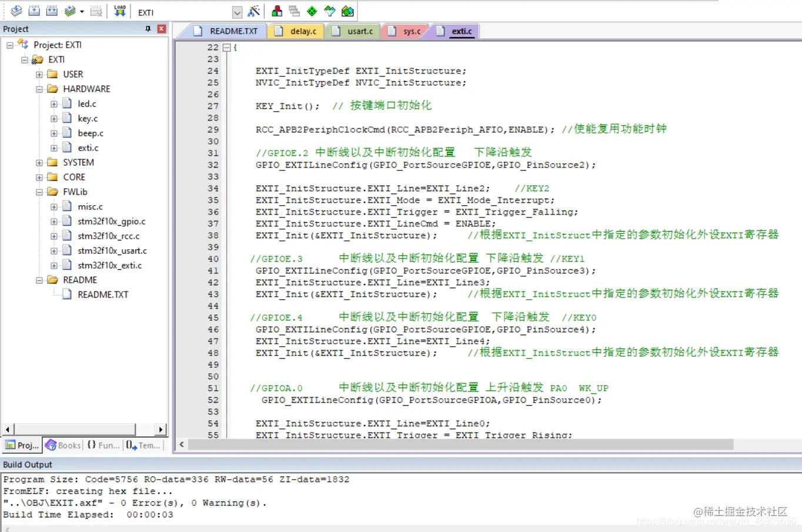Expand the USER folder in the project tree
The width and height of the screenshot is (802, 532).
pyautogui.click(x=39, y=75)
